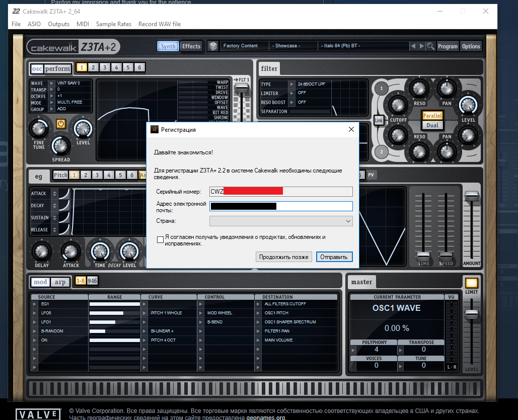Open the File menu
The image size is (518, 420).
pos(16,24)
